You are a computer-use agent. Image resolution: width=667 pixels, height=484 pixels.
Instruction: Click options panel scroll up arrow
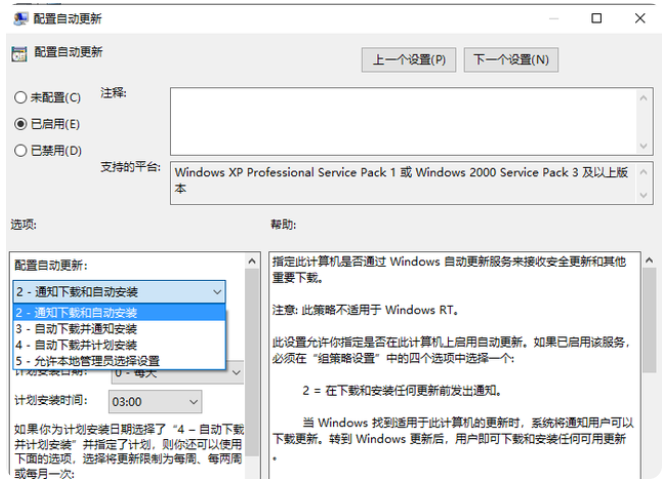(x=252, y=261)
